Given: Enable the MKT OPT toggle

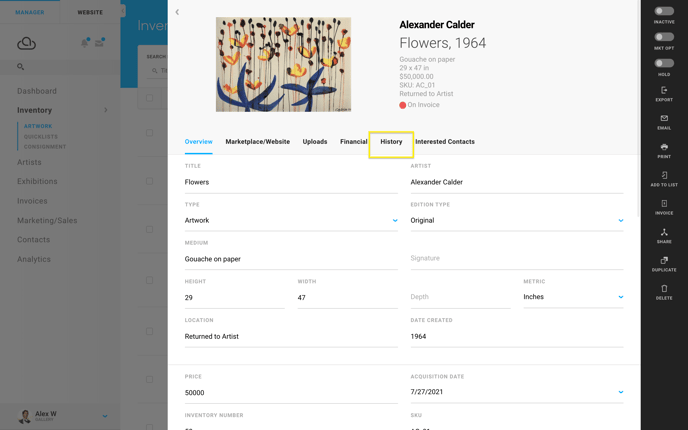Looking at the screenshot, I should [x=664, y=37].
